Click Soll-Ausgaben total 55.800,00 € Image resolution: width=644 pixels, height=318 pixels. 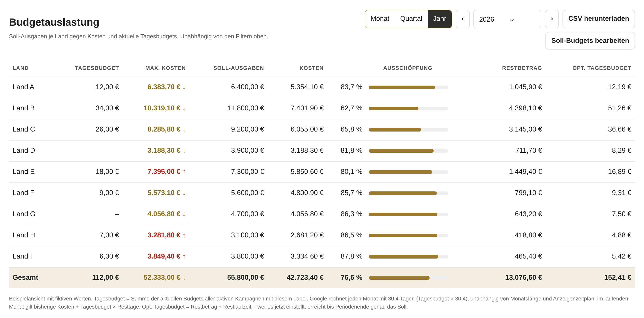pos(245,277)
